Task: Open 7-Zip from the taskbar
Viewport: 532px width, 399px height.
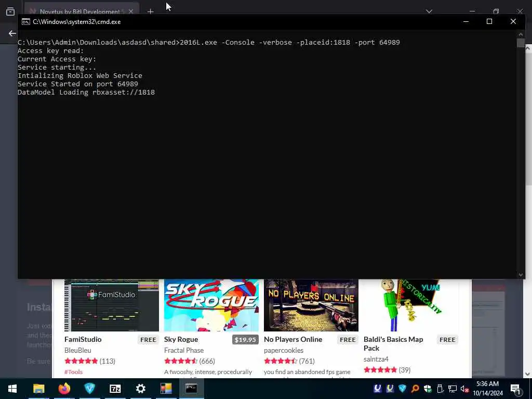Action: point(115,389)
